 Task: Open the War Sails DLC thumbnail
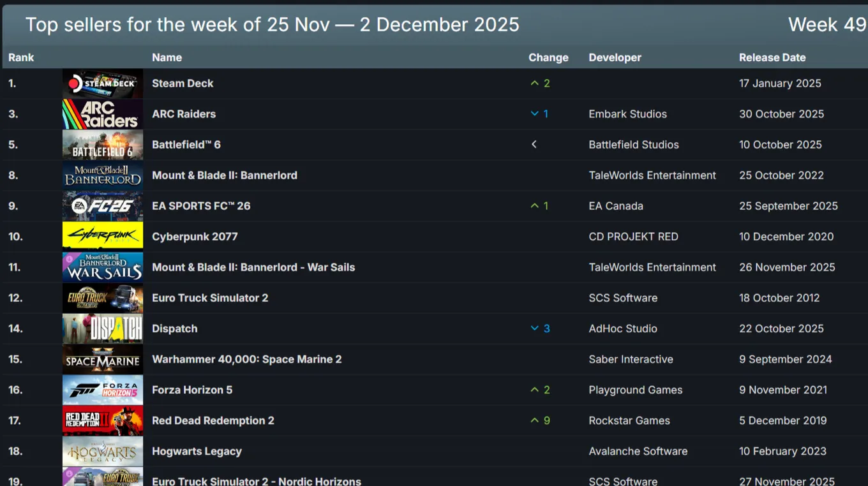tap(103, 267)
